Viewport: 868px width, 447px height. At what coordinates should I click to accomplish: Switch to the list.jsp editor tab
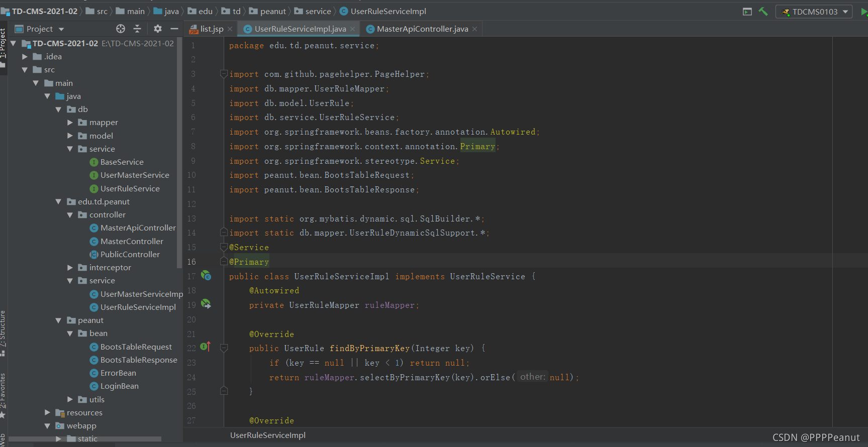point(207,29)
